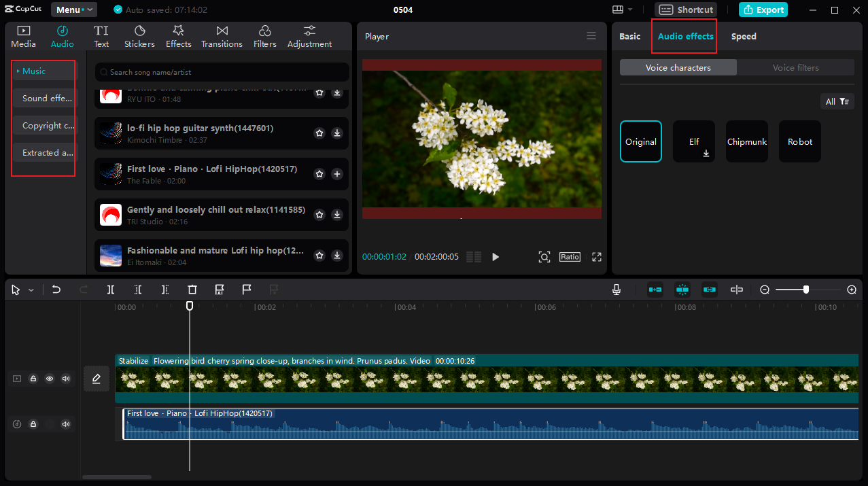Play the video preview
The height and width of the screenshot is (486, 868).
(x=496, y=257)
